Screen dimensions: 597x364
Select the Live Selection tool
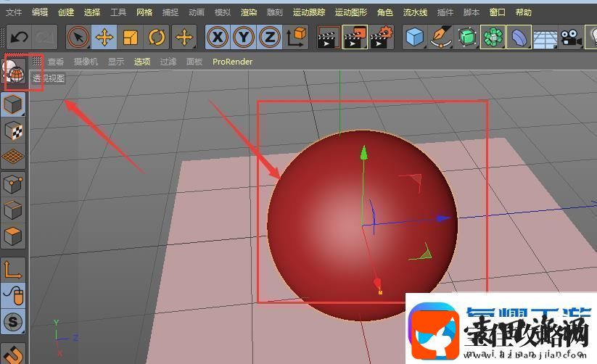78,37
